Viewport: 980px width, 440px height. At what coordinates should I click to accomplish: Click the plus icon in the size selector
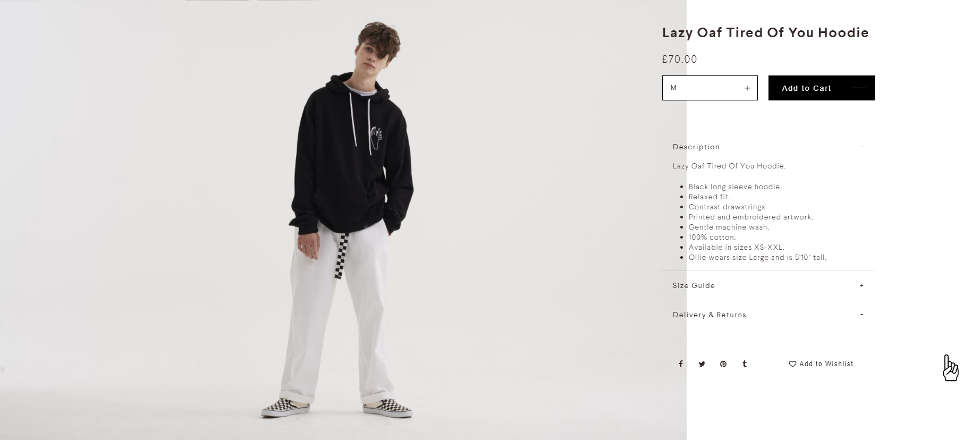coord(747,88)
